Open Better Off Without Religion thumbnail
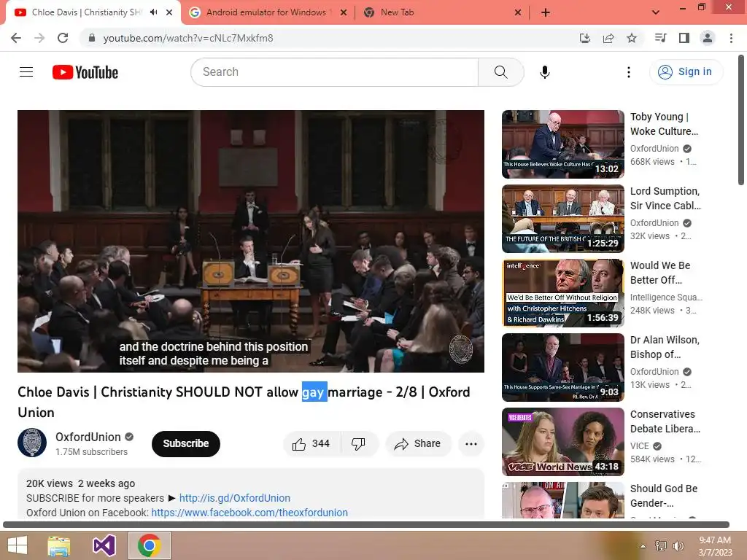The width and height of the screenshot is (747, 560). tap(562, 293)
